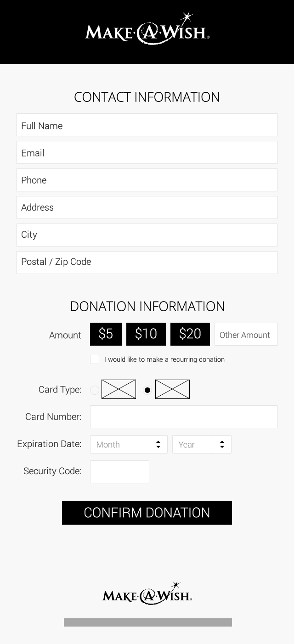This screenshot has height=644, width=294.
Task: Click the Month dropdown stepper arrows
Action: point(158,444)
